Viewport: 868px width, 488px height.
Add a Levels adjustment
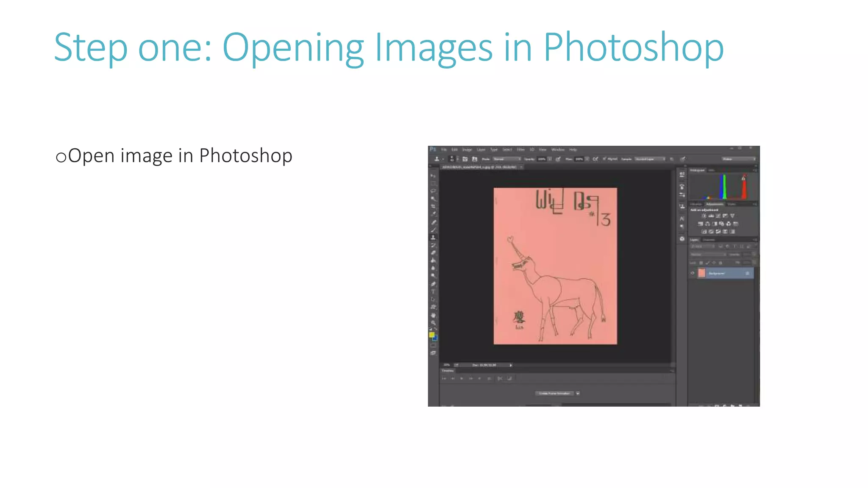[711, 216]
